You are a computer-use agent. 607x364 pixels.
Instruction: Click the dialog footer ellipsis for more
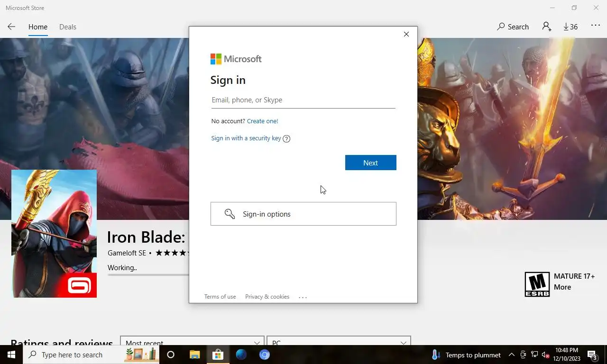(x=303, y=297)
